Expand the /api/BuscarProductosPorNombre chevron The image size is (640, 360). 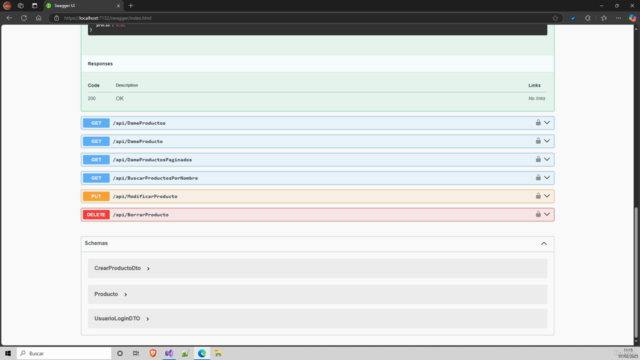547,178
